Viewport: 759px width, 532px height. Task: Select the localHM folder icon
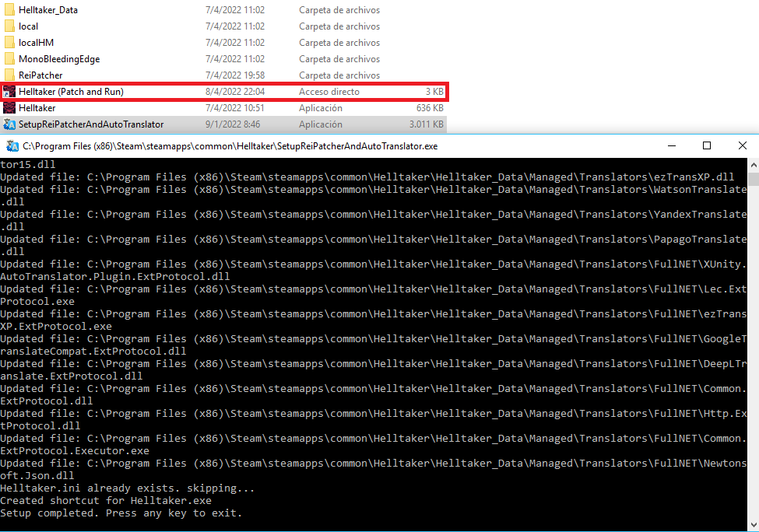(9, 43)
